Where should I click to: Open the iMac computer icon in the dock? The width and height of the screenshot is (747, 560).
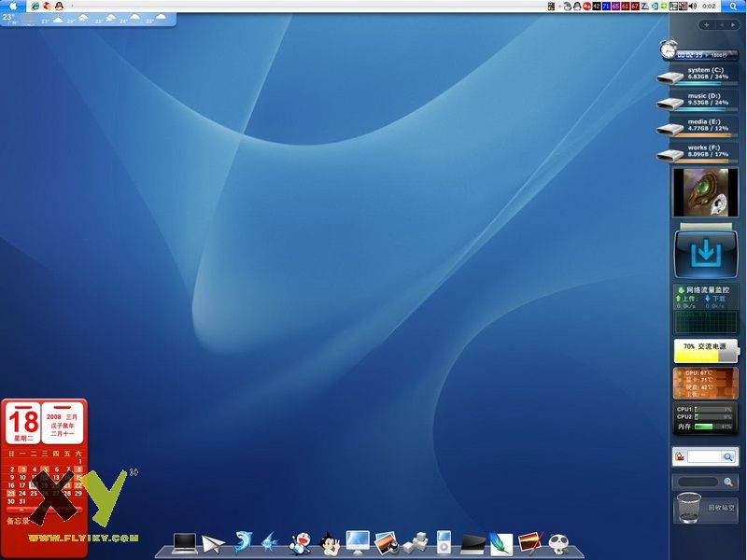(358, 542)
